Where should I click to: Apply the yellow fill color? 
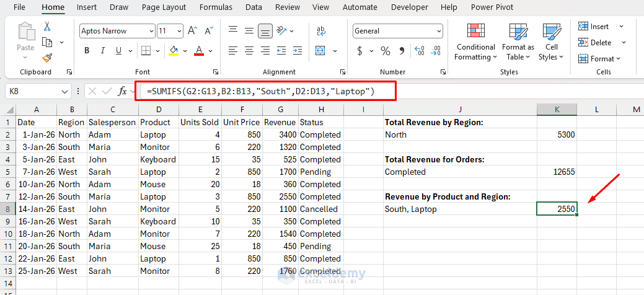point(174,51)
